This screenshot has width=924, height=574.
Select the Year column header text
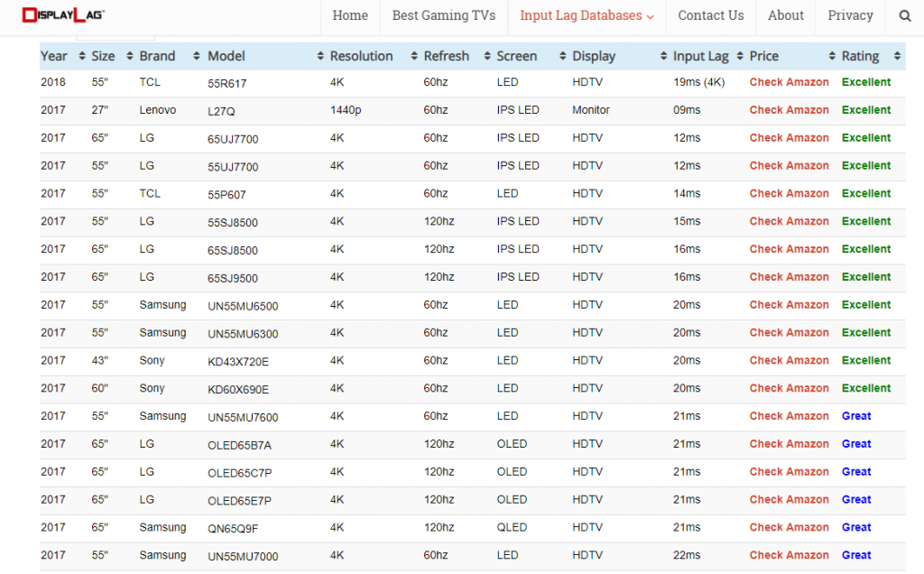53,56
